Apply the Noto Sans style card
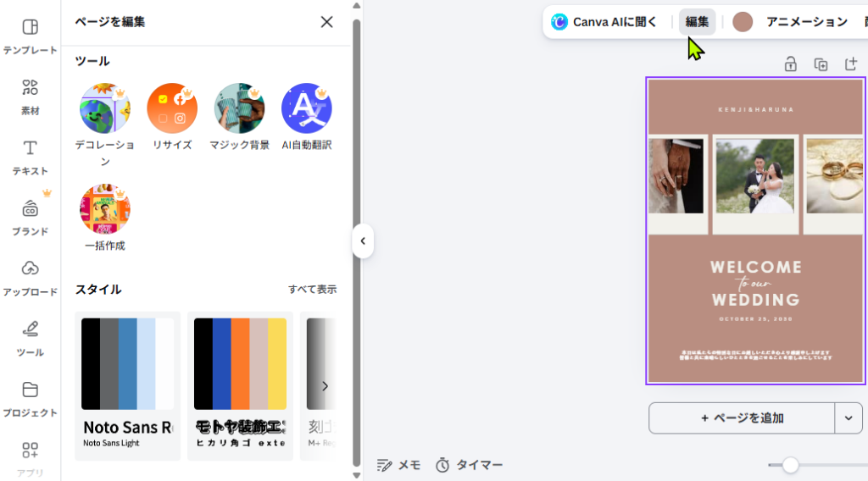This screenshot has height=481, width=868. click(127, 385)
